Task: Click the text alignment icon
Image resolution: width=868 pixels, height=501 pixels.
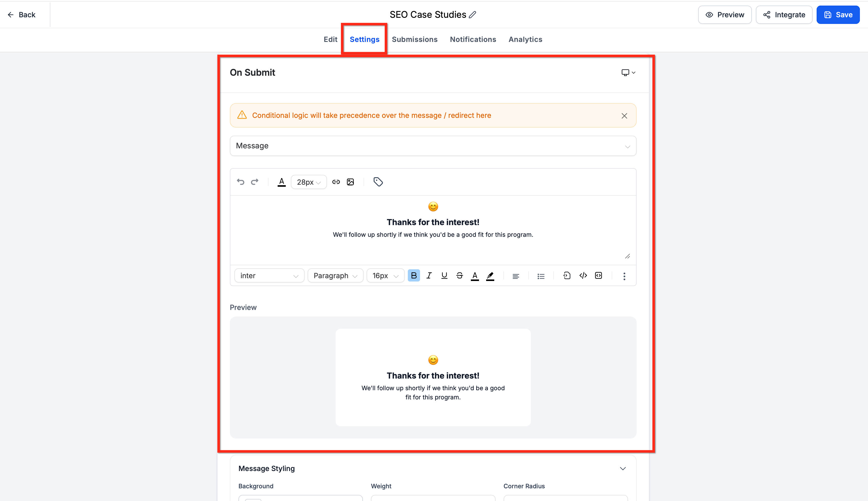Action: 516,276
